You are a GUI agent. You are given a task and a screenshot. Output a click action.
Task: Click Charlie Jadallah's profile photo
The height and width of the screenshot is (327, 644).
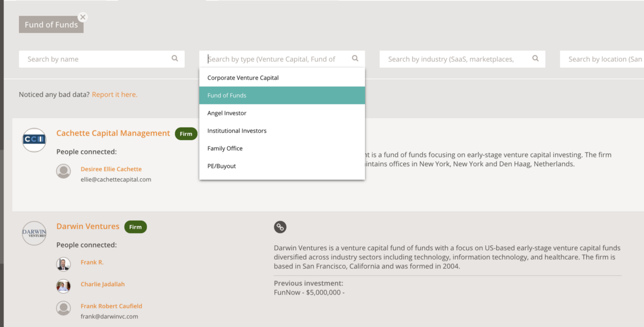click(63, 286)
